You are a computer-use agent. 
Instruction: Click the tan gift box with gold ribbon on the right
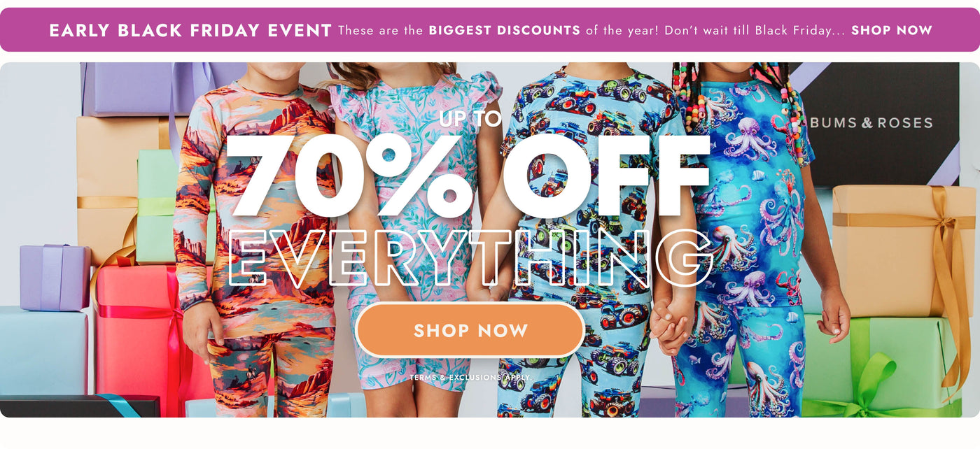(x=903, y=248)
